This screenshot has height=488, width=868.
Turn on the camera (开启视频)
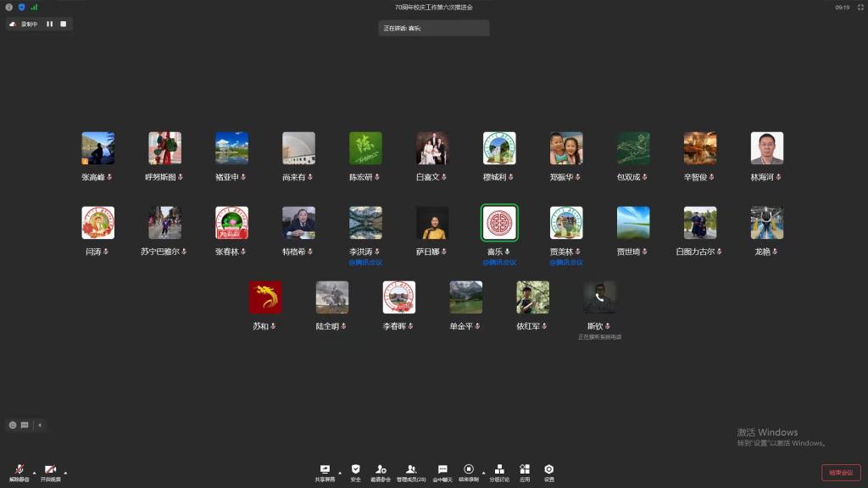pyautogui.click(x=50, y=470)
